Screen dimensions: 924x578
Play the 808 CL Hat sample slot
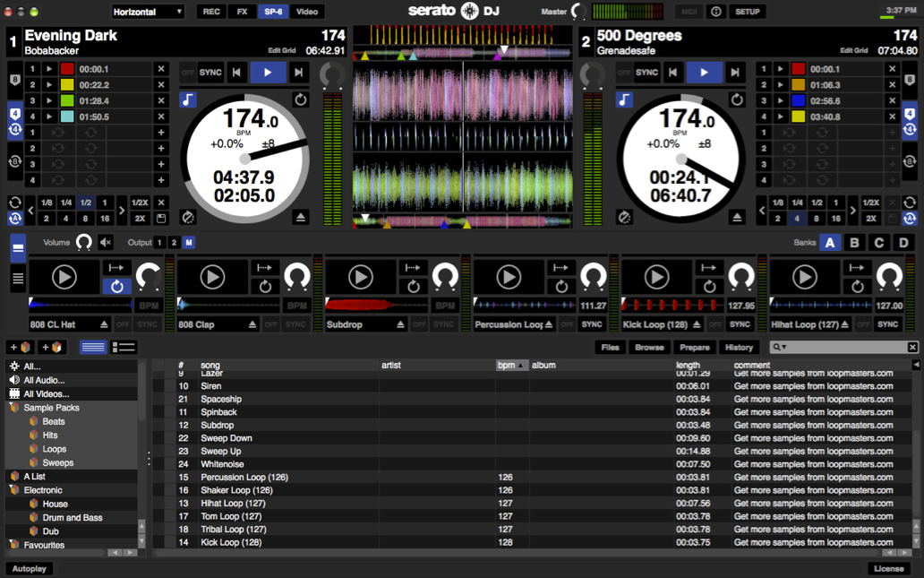[x=64, y=277]
